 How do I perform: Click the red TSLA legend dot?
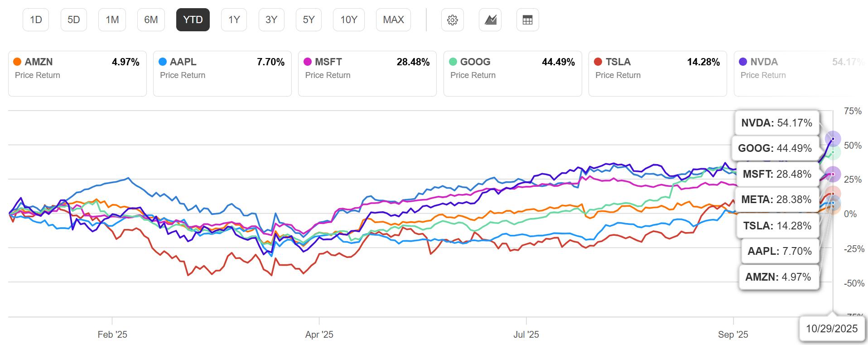598,61
